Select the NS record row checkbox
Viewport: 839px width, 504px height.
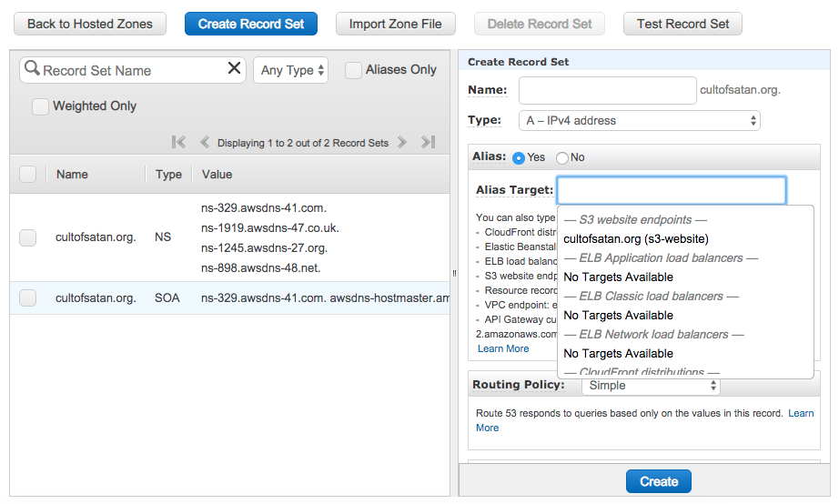coord(28,237)
